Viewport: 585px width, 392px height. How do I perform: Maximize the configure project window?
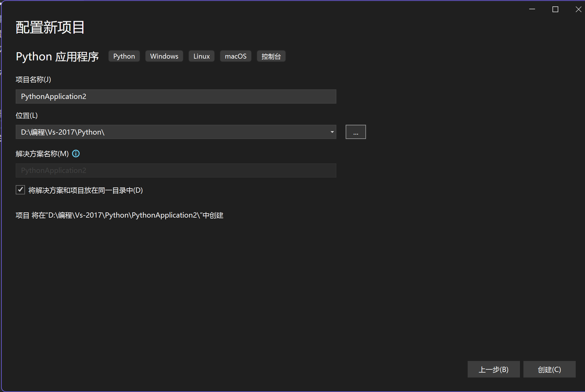click(x=555, y=9)
